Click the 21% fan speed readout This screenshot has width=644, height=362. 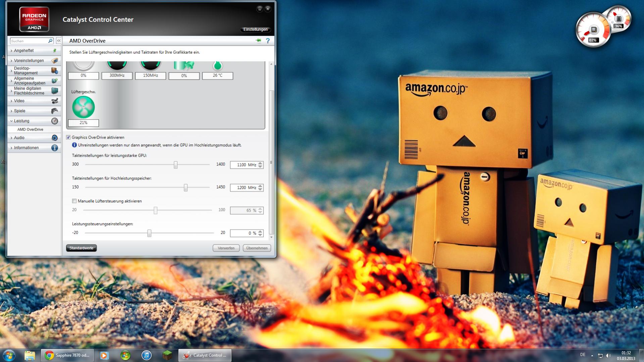[84, 123]
